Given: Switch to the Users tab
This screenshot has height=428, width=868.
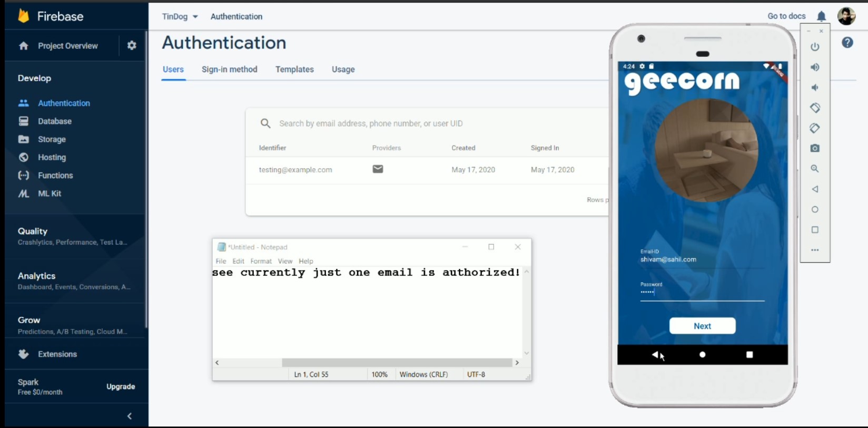Looking at the screenshot, I should coord(173,69).
